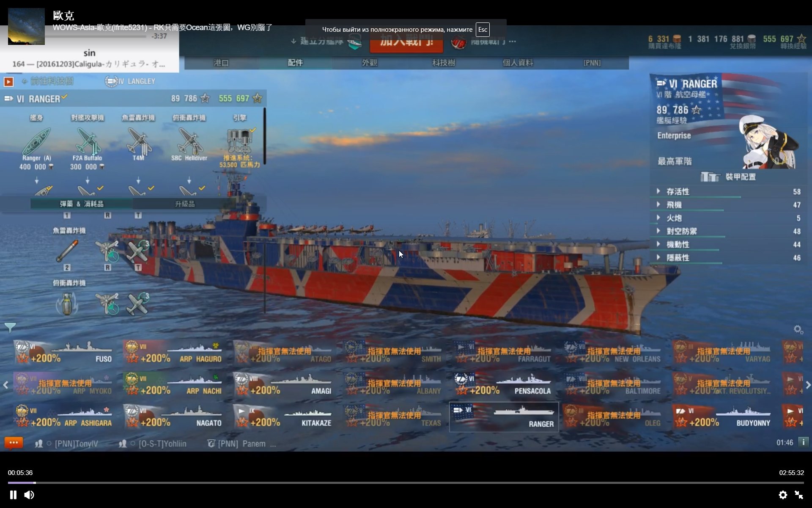The image size is (812, 508).
Task: Click the 前往科技樹 back link
Action: pyautogui.click(x=47, y=81)
